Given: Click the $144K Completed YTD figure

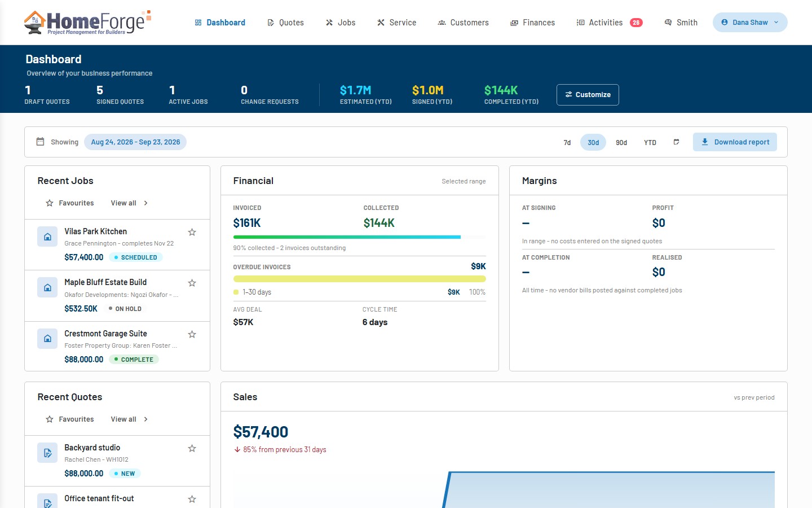Looking at the screenshot, I should tap(501, 90).
